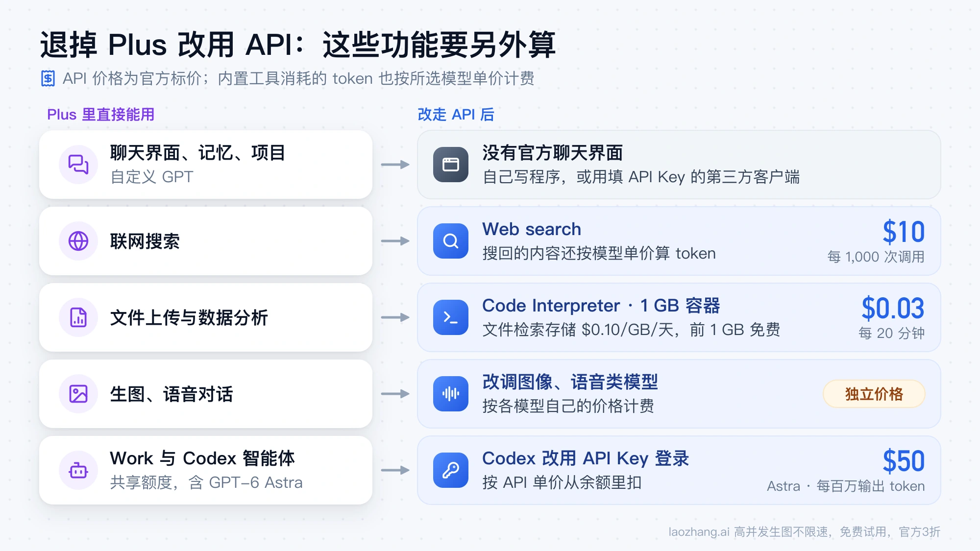
Task: Click the 生图、语音对话 label
Action: coord(171,394)
